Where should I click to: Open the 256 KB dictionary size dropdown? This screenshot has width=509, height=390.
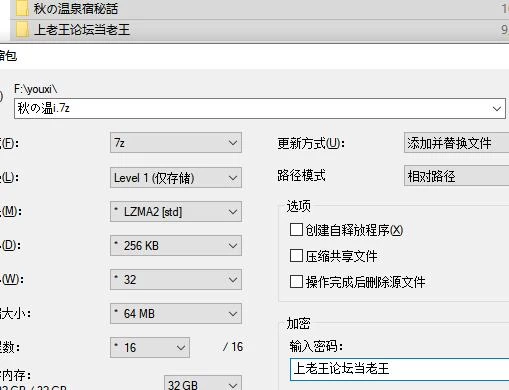[x=176, y=246]
